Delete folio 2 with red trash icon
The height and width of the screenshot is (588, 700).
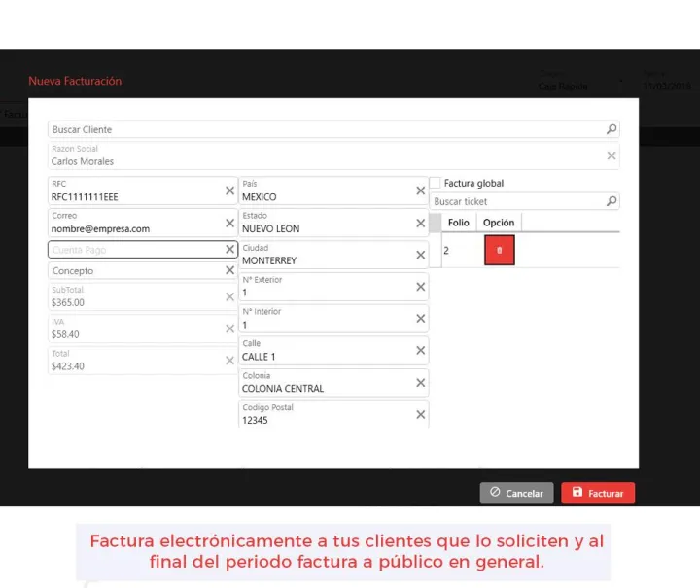point(500,251)
